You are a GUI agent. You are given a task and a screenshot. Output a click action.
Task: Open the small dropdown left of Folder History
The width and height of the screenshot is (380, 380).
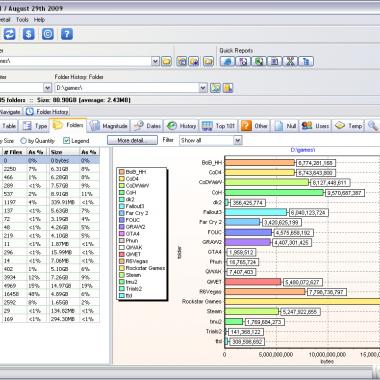click(x=47, y=88)
